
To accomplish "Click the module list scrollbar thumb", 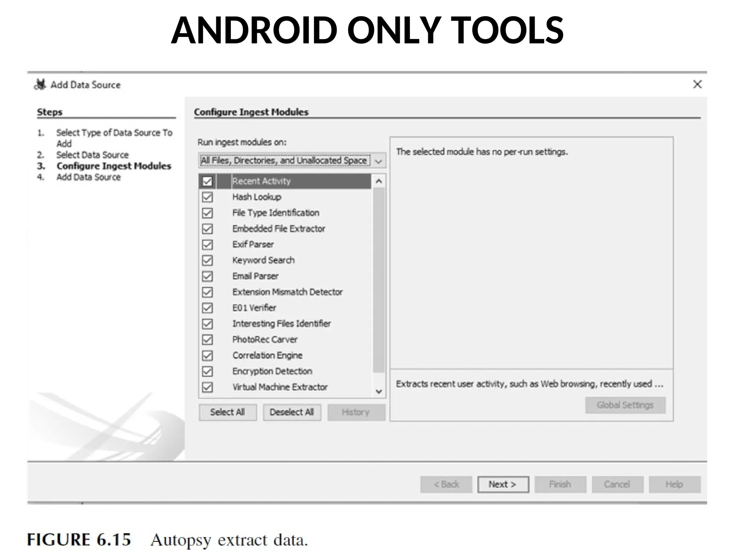I will [x=379, y=280].
